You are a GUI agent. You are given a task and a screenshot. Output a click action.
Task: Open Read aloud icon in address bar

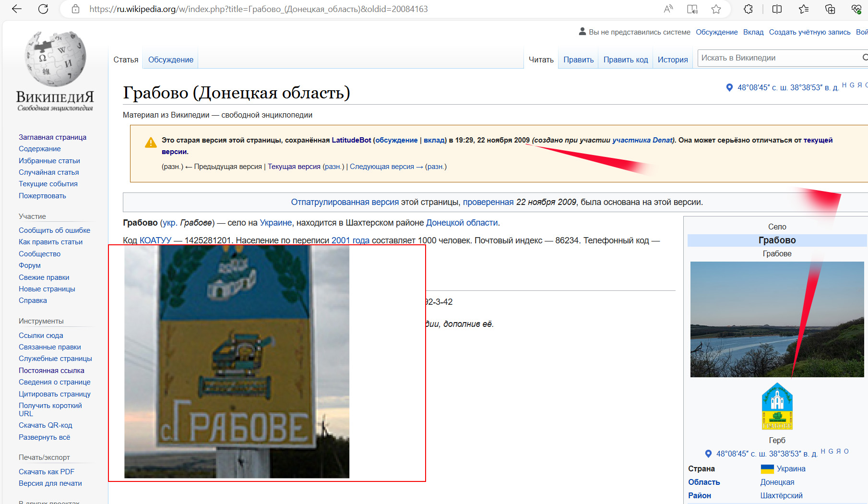click(668, 9)
